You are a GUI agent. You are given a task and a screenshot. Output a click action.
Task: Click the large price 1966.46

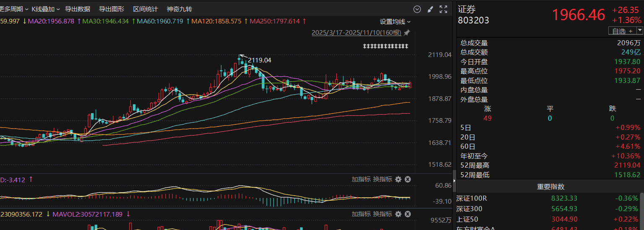tap(579, 15)
